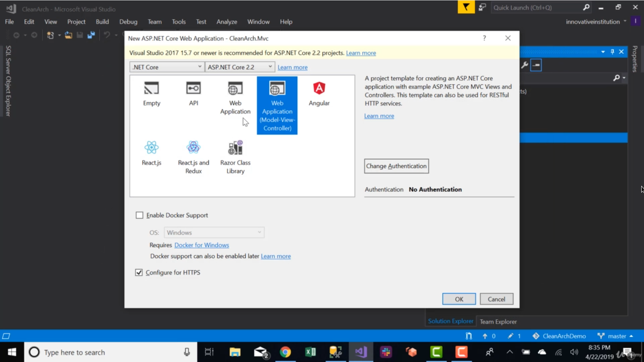Viewport: 644px width, 362px height.
Task: Select the Empty project template
Action: [151, 94]
